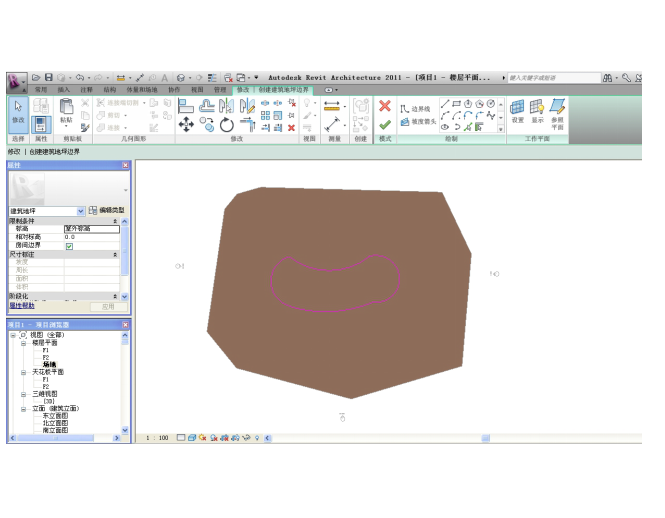Select the Rotate tool in the Modify panel

point(227,124)
